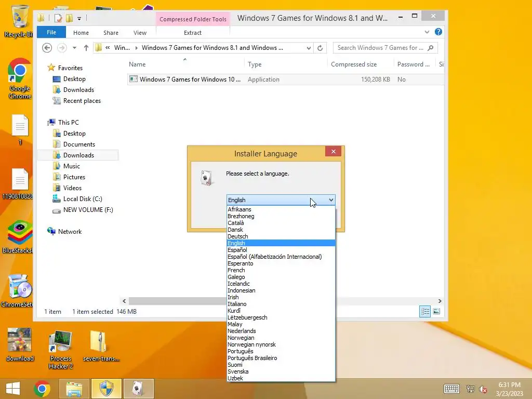Go back in File Explorer
The width and height of the screenshot is (532, 399).
(47, 48)
